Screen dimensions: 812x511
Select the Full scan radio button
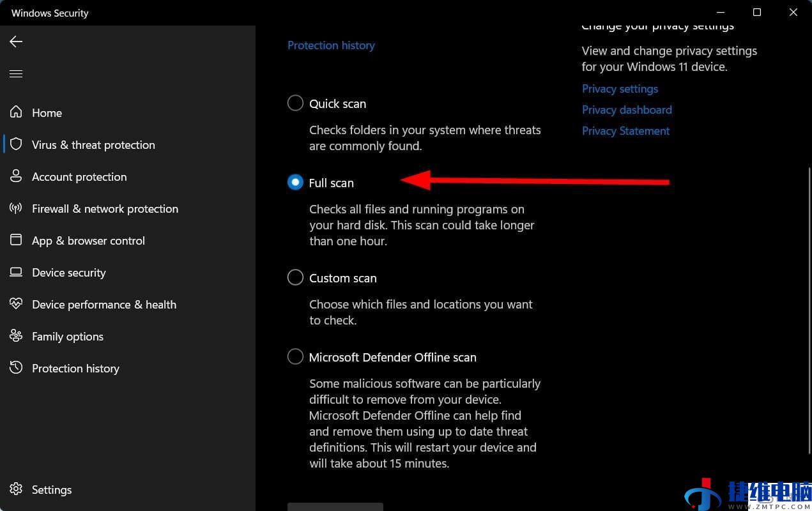point(295,182)
